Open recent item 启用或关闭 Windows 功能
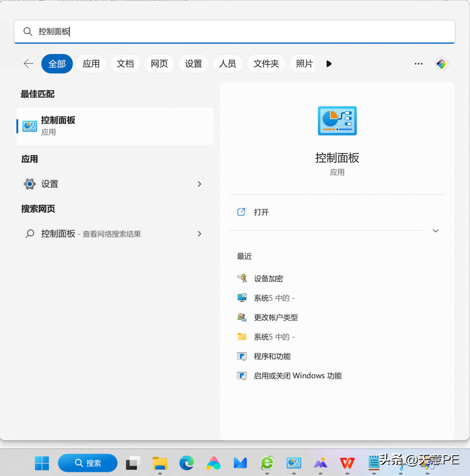470x476 pixels. (x=297, y=376)
